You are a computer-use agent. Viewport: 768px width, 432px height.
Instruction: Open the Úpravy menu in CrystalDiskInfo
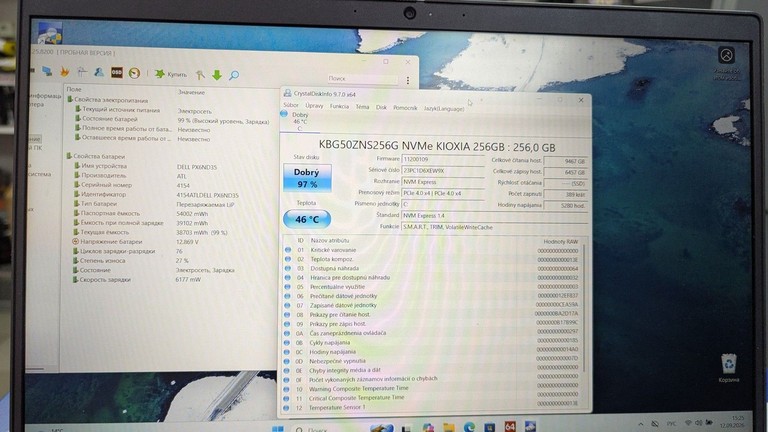pyautogui.click(x=314, y=106)
